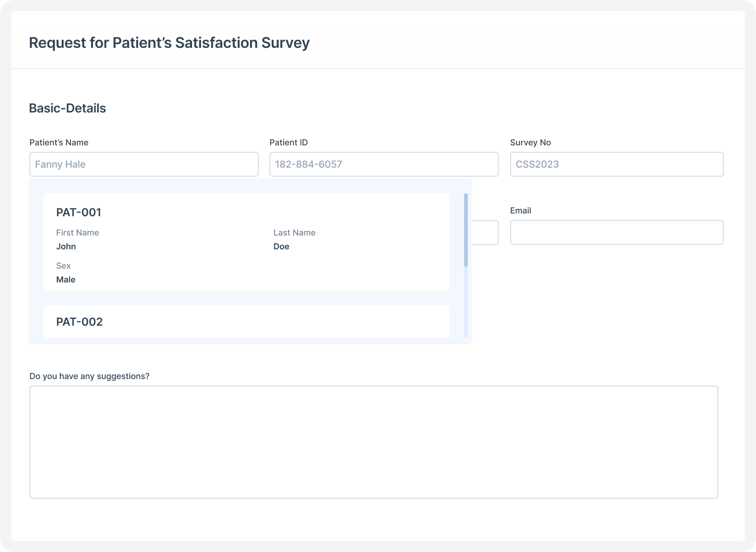This screenshot has width=756, height=552.
Task: Click the last name value Doe
Action: [x=281, y=247]
